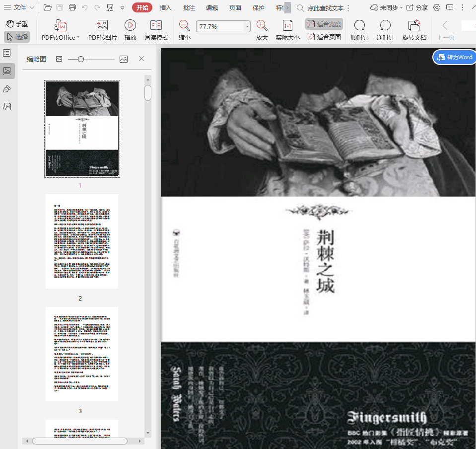Go to 上一页 previous page

point(445,30)
